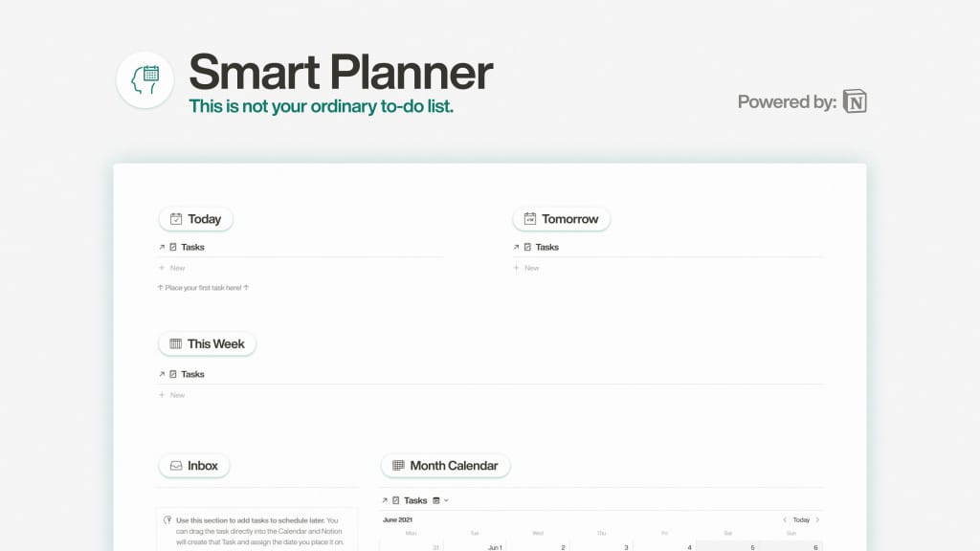Open Tasks via the arrow under This Week
Viewport: 980px width, 551px height.
(163, 374)
